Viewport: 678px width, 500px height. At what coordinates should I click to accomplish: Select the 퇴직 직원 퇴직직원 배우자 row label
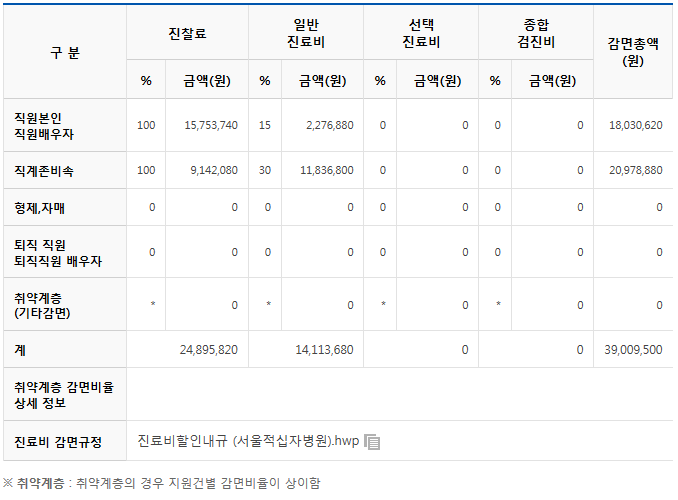point(58,253)
